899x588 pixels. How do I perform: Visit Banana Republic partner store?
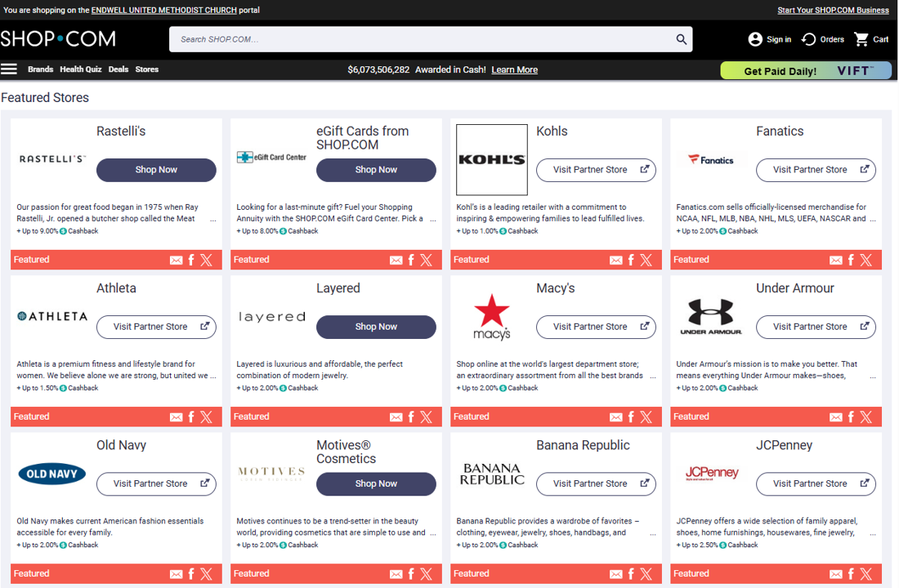pyautogui.click(x=596, y=483)
